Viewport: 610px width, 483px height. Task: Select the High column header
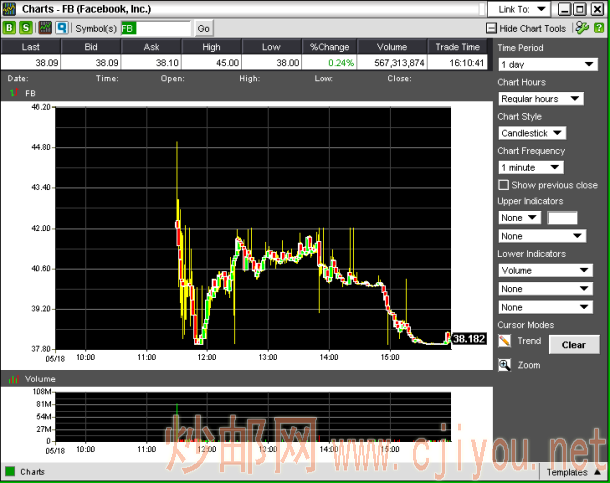click(211, 47)
